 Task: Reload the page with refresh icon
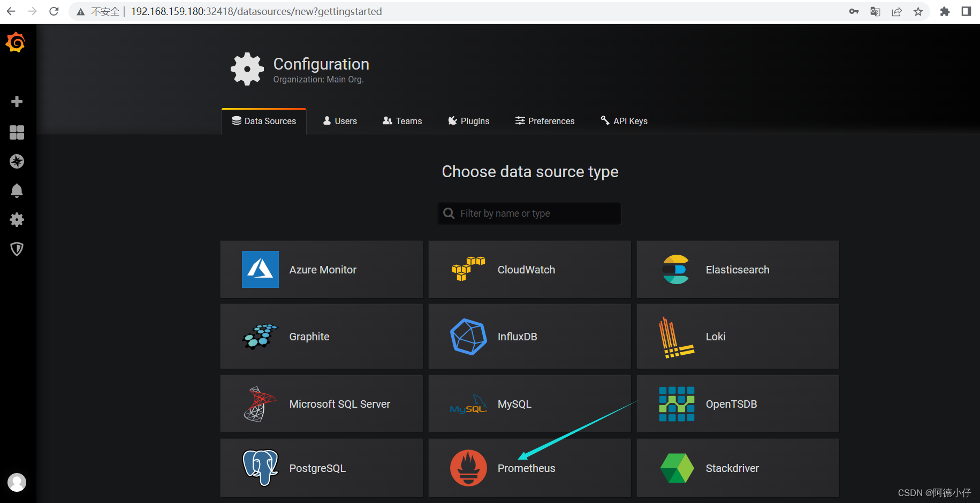54,11
